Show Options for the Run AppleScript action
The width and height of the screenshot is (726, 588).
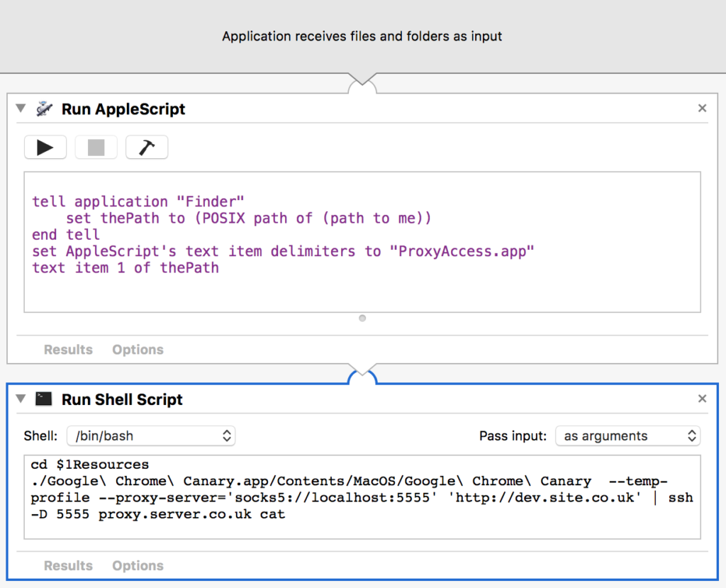(138, 350)
